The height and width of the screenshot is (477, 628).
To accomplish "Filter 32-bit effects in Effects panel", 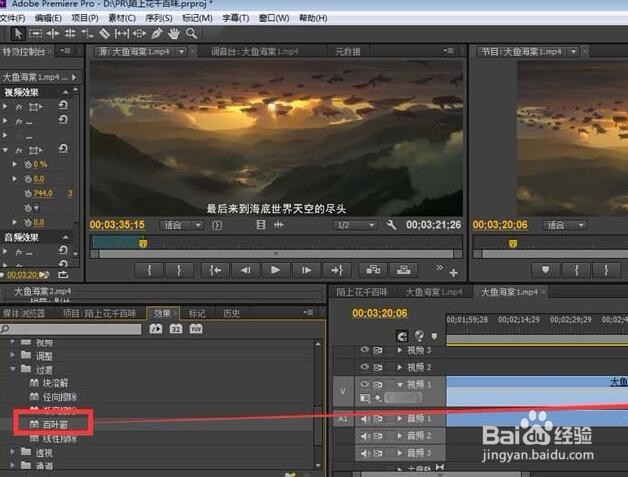I will [176, 329].
